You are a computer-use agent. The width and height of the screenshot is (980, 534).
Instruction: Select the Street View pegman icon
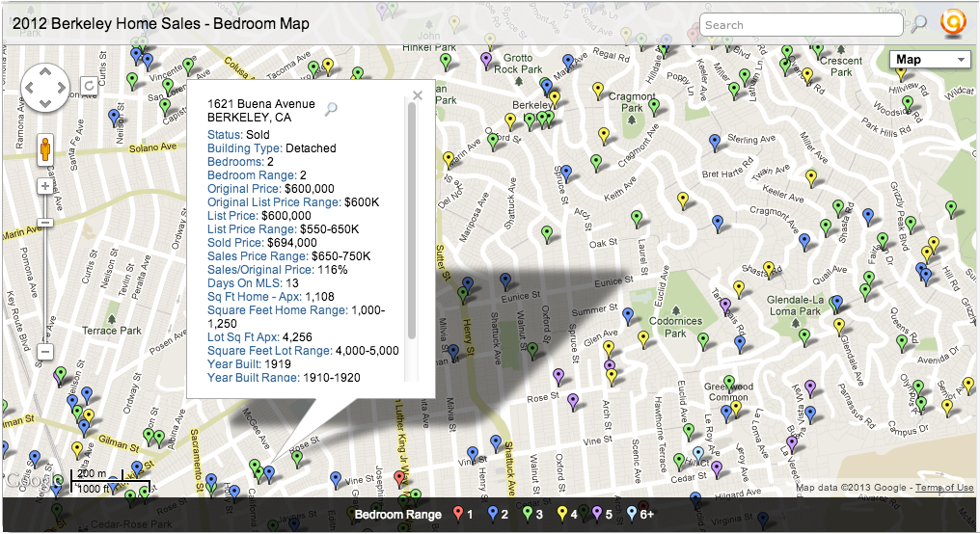[x=45, y=150]
